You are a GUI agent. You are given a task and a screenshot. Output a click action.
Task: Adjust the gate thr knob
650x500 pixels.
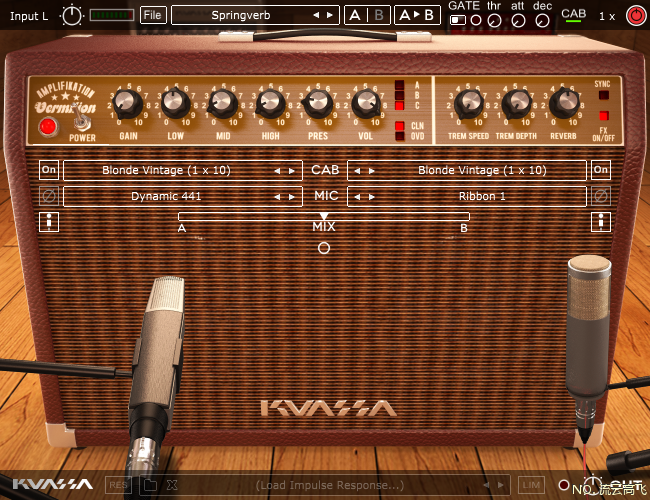[x=494, y=20]
